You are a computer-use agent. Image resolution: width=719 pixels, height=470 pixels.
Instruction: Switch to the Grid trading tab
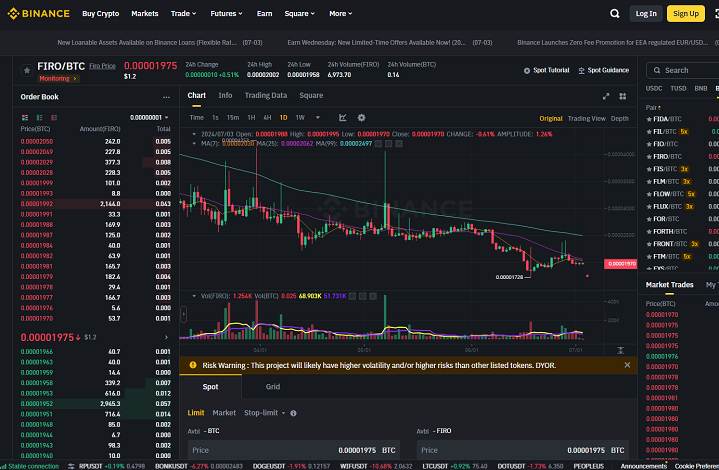coord(272,387)
